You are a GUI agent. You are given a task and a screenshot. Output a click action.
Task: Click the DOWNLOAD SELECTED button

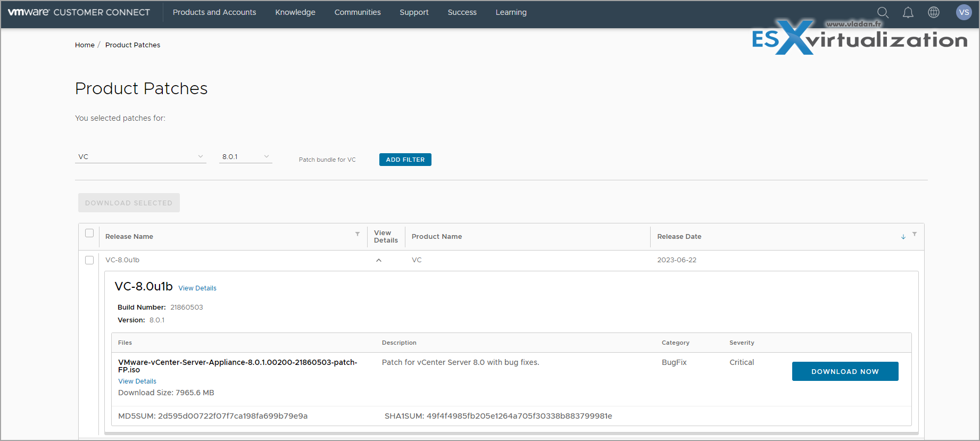pos(129,203)
